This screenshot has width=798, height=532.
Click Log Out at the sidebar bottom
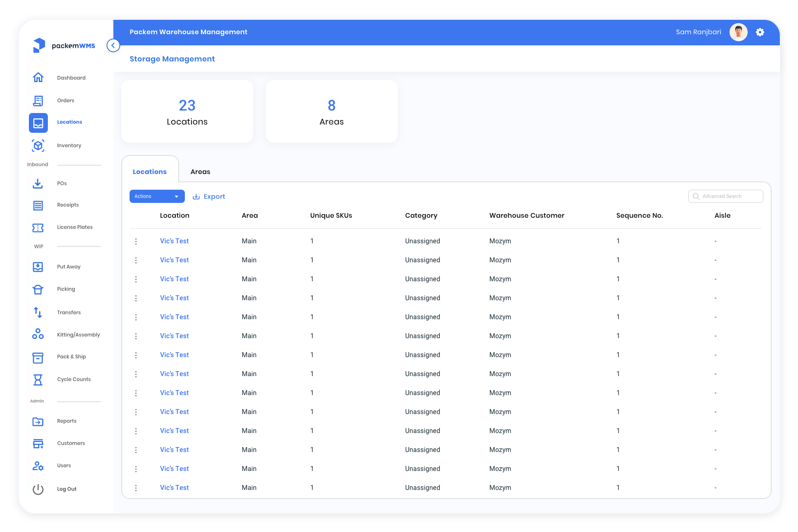tap(66, 489)
